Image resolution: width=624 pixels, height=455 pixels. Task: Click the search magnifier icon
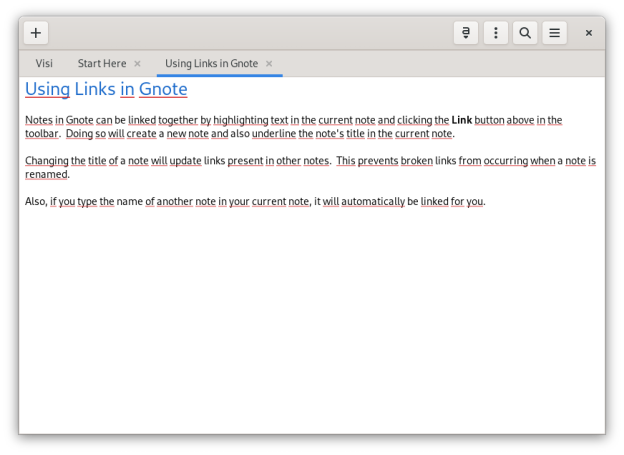pos(525,33)
